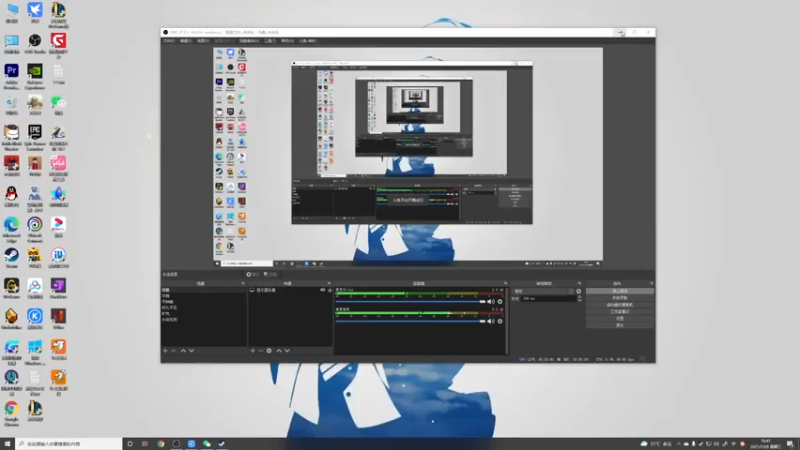Open the Mic/Aux channel gear settings
The height and width of the screenshot is (450, 800).
coord(500,302)
